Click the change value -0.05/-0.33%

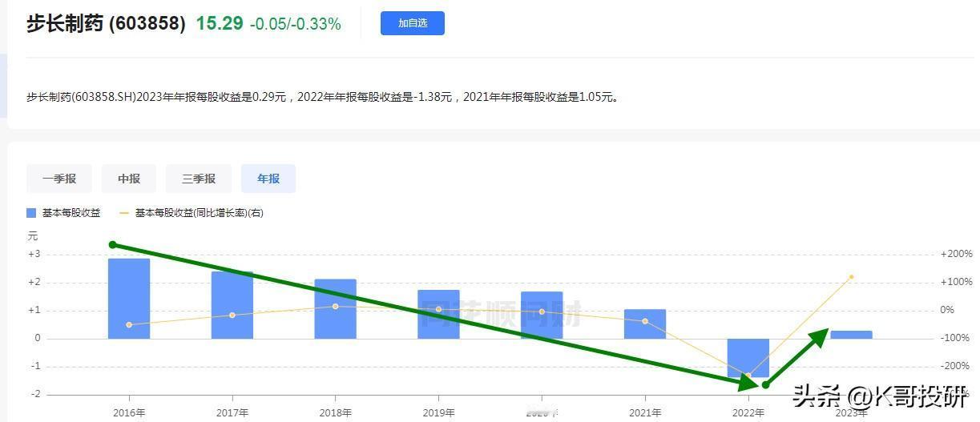tap(296, 24)
